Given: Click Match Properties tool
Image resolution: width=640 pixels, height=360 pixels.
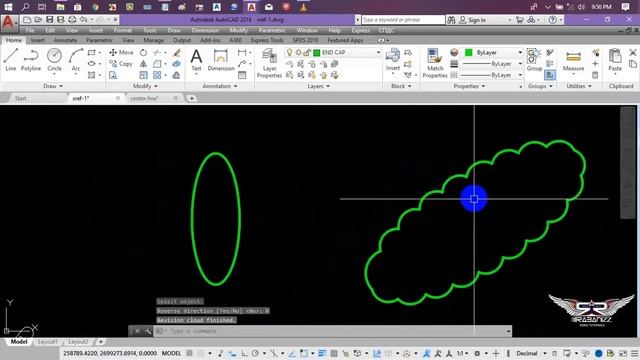Looking at the screenshot, I should (435, 63).
